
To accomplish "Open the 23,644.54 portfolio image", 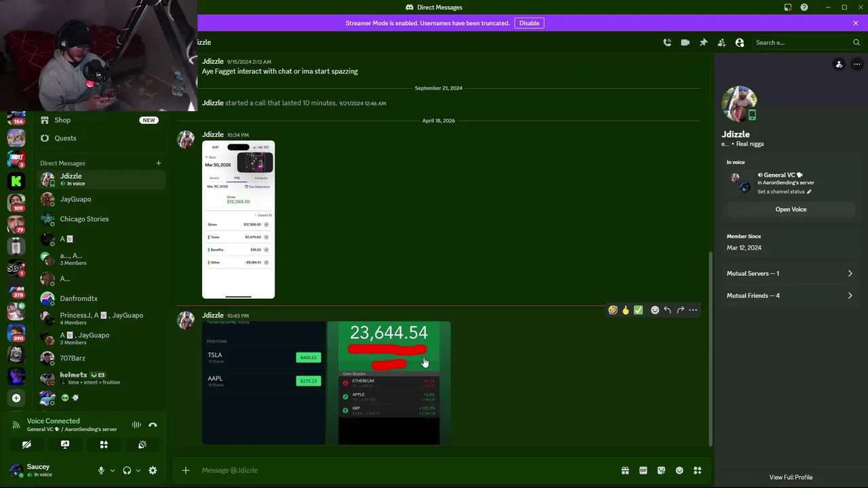I will (389, 383).
